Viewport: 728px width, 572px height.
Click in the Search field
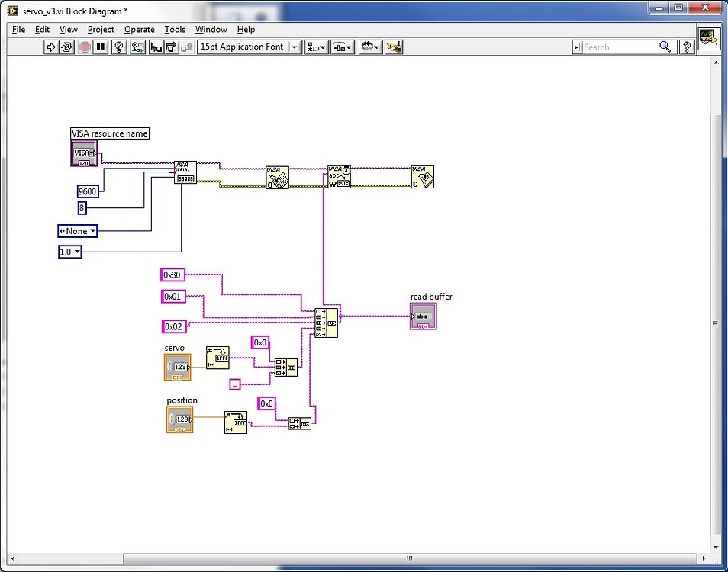click(620, 47)
